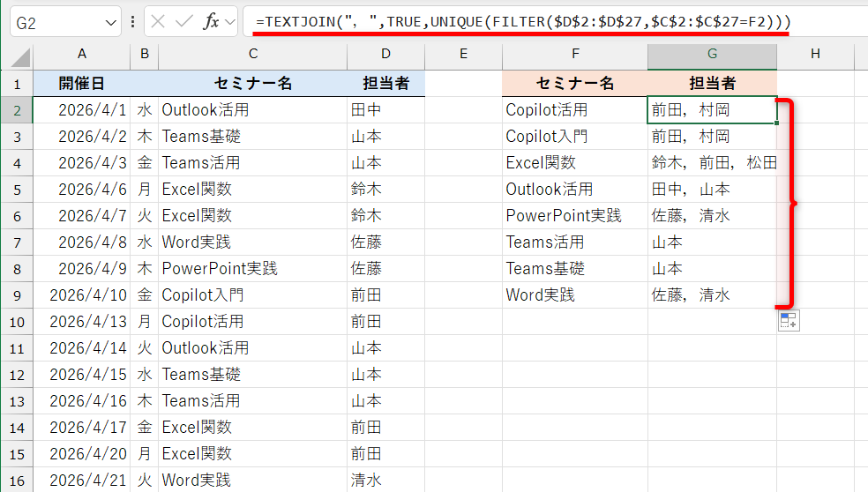Click the 開催日 header cell
The width and height of the screenshot is (868, 492).
point(82,84)
